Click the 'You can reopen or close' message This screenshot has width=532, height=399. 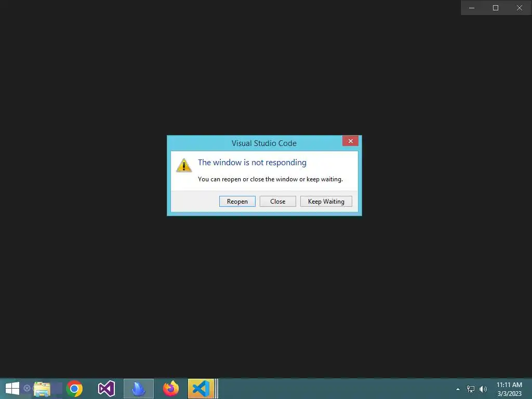270,179
